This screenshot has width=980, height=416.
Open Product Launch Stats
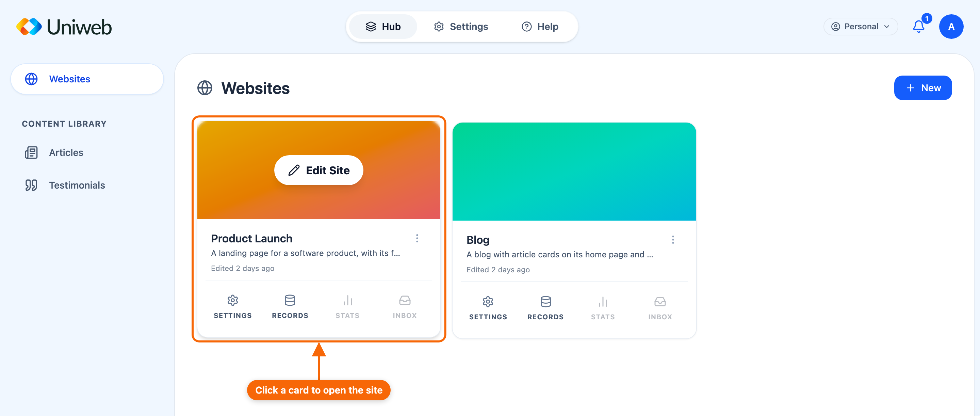point(347,307)
